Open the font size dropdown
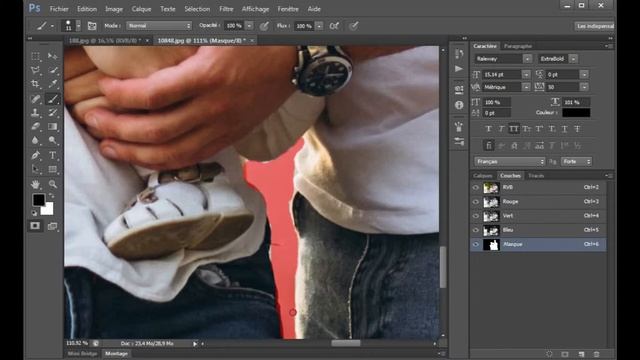 [526, 74]
